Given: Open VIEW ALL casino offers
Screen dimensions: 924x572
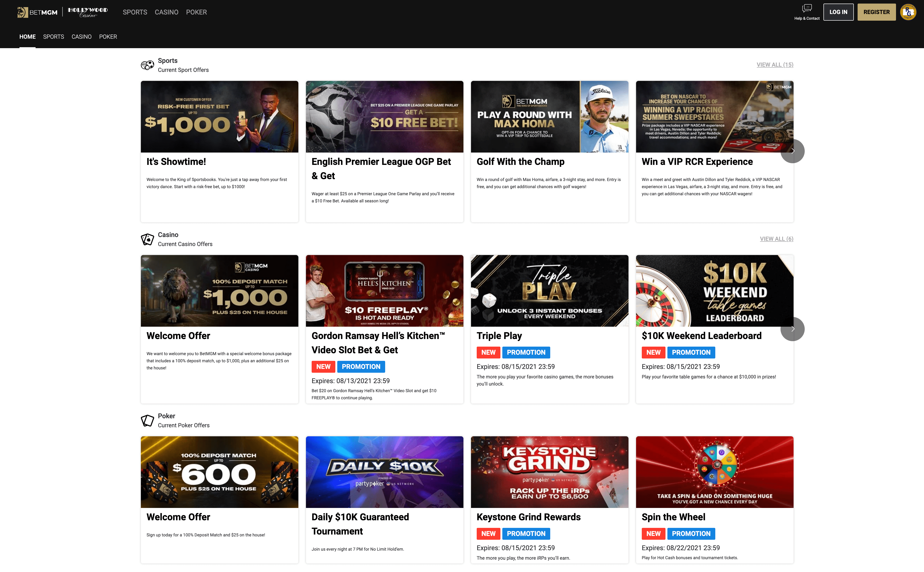Looking at the screenshot, I should (776, 239).
